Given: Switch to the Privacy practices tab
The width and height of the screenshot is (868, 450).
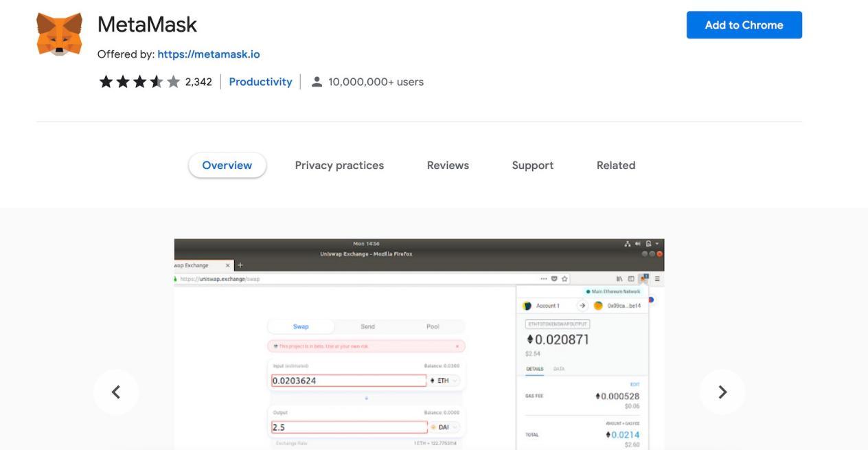Looking at the screenshot, I should pyautogui.click(x=339, y=166).
